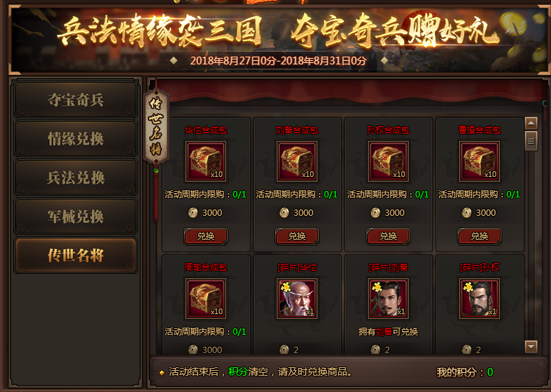Select the 曹操合成包 chest icon
The width and height of the screenshot is (551, 392).
[x=480, y=161]
